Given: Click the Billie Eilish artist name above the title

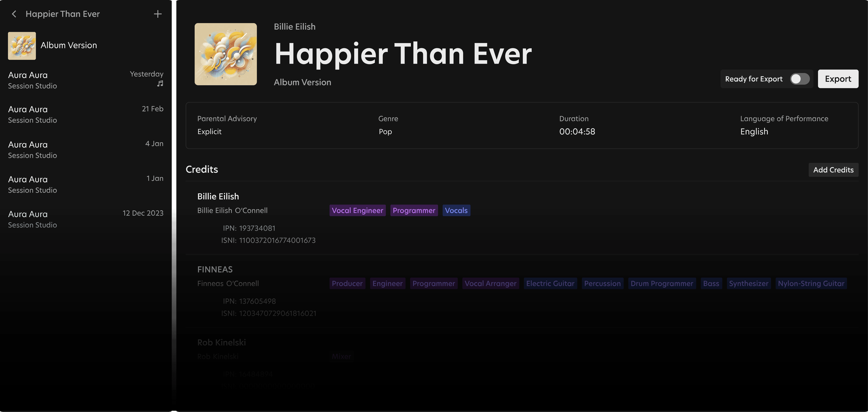Looking at the screenshot, I should click(295, 27).
